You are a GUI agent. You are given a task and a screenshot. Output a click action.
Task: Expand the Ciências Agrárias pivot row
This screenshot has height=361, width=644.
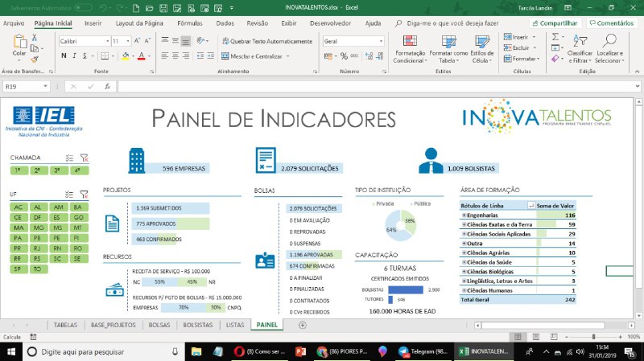[x=464, y=252]
